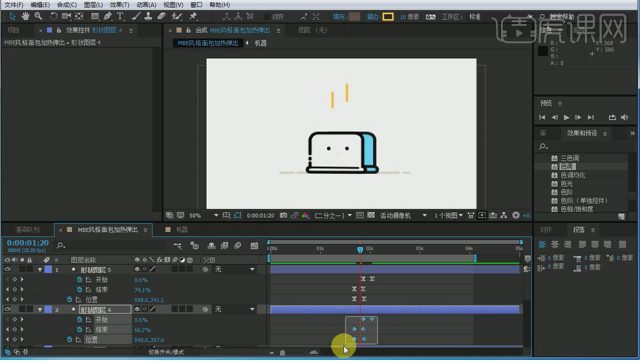Open the 图层(L) menu
Image resolution: width=641 pixels, height=361 pixels.
click(x=93, y=5)
